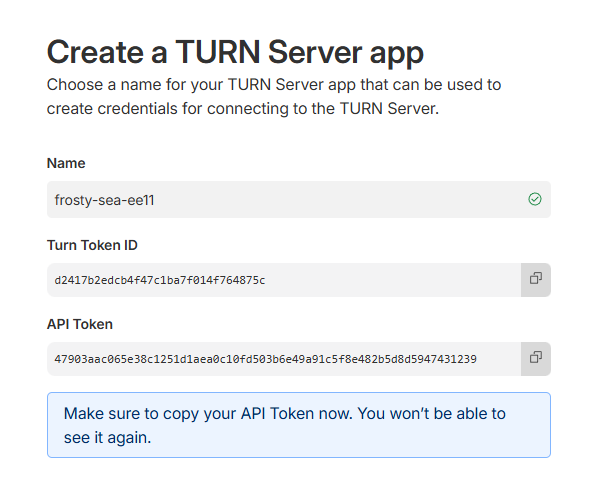
Task: Click the Turn Token ID label
Action: (92, 245)
